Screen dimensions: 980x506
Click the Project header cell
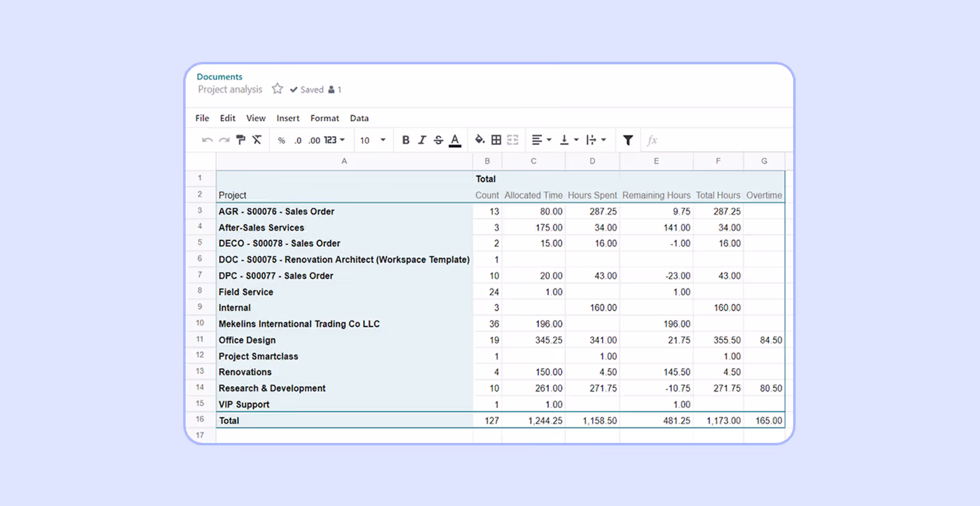[x=345, y=195]
